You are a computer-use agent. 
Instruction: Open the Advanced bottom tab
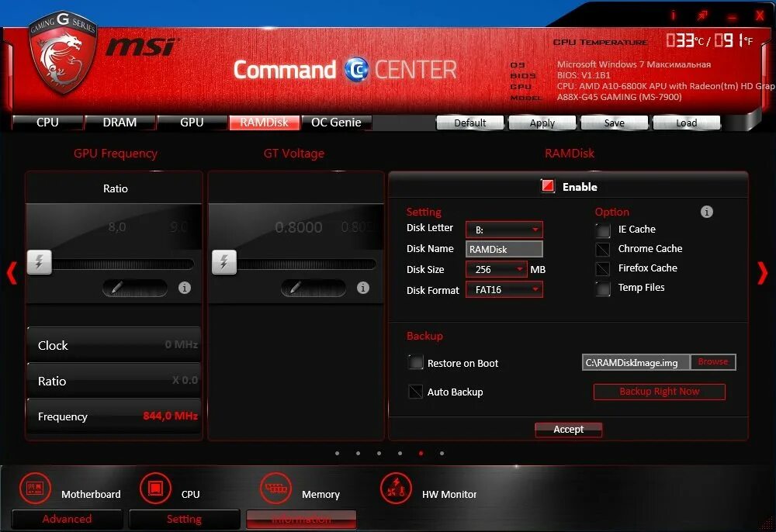click(67, 519)
